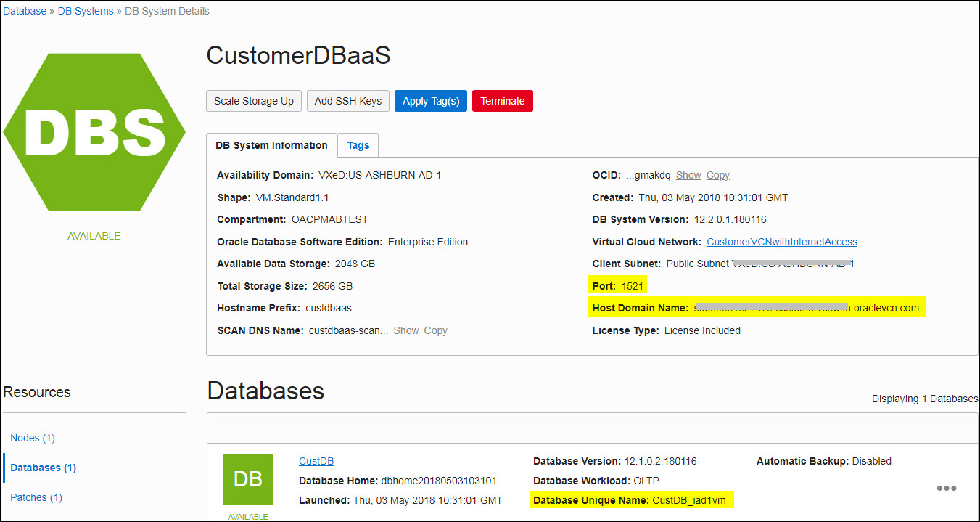
Task: Open Patches (1) in Resources sidebar
Action: point(36,497)
